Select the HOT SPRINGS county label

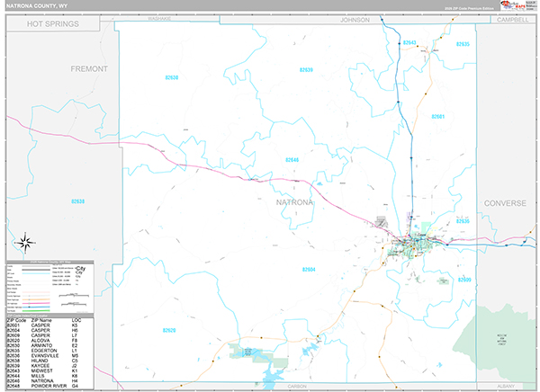(55, 24)
